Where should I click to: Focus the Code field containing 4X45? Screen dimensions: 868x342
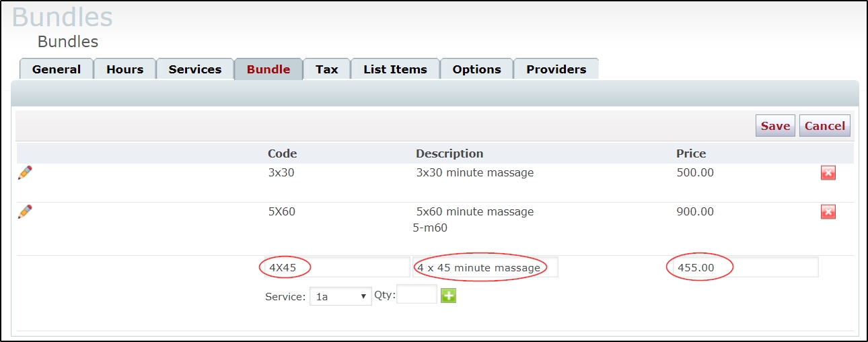[x=337, y=267]
